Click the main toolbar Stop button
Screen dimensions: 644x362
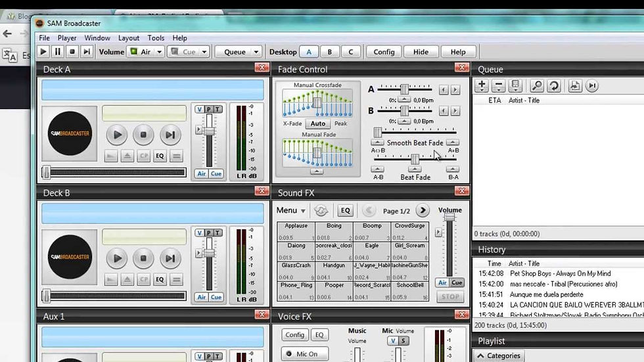click(72, 52)
